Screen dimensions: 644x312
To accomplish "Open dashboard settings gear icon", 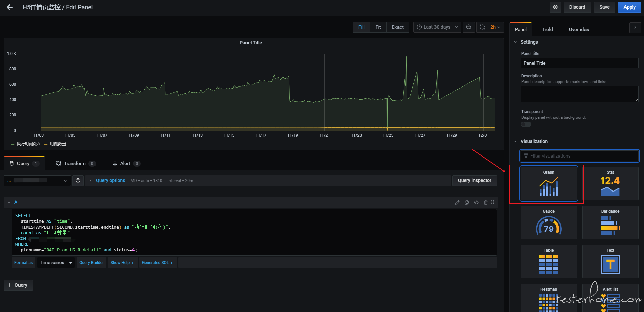I will pos(555,7).
